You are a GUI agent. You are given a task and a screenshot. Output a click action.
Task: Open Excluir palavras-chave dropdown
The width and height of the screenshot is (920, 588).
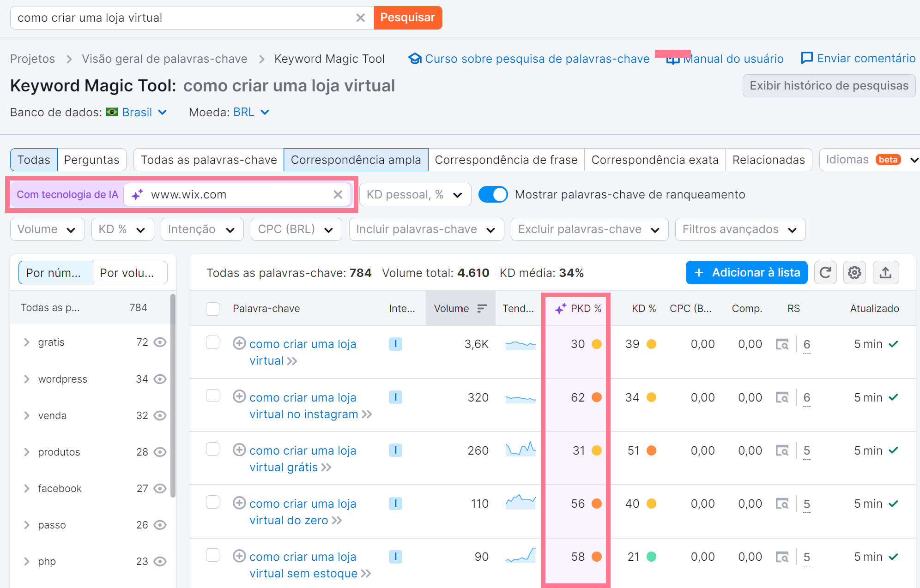click(x=589, y=229)
